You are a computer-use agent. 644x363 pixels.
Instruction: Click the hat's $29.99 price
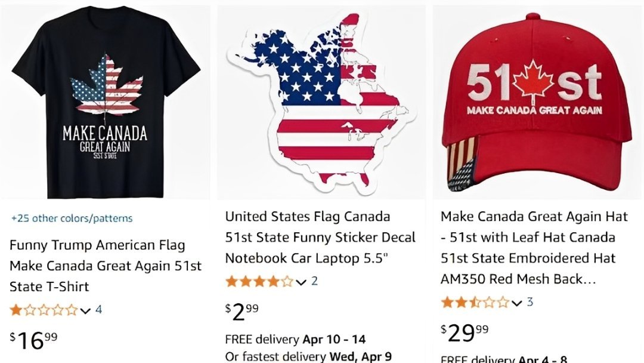(x=465, y=333)
